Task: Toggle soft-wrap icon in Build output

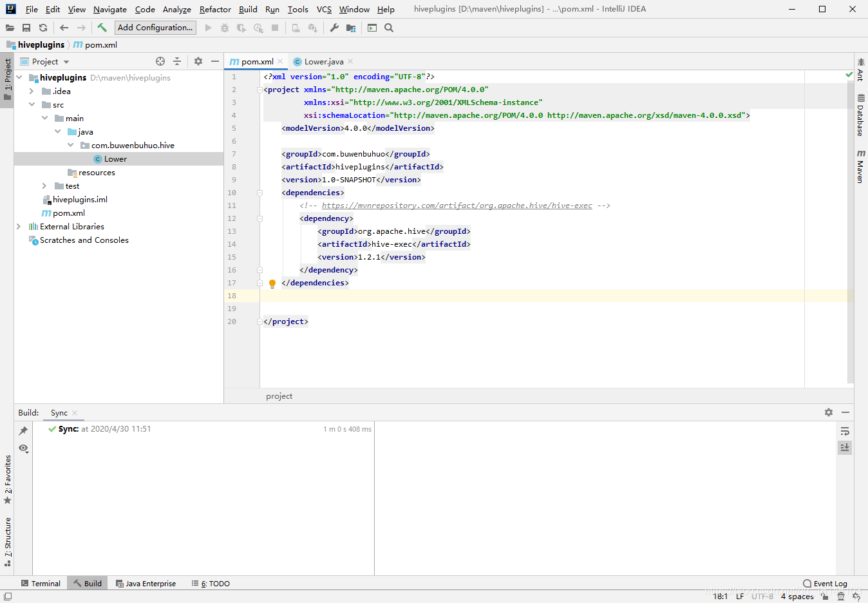Action: click(845, 431)
